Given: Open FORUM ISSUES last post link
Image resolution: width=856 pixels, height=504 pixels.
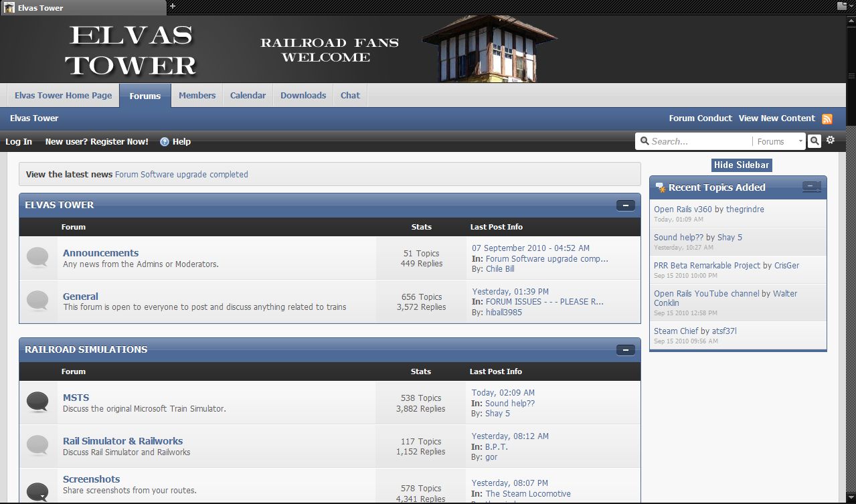Looking at the screenshot, I should coord(545,302).
